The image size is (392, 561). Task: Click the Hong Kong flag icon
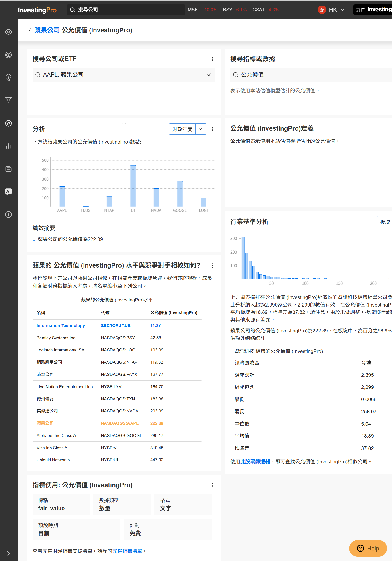(x=322, y=10)
